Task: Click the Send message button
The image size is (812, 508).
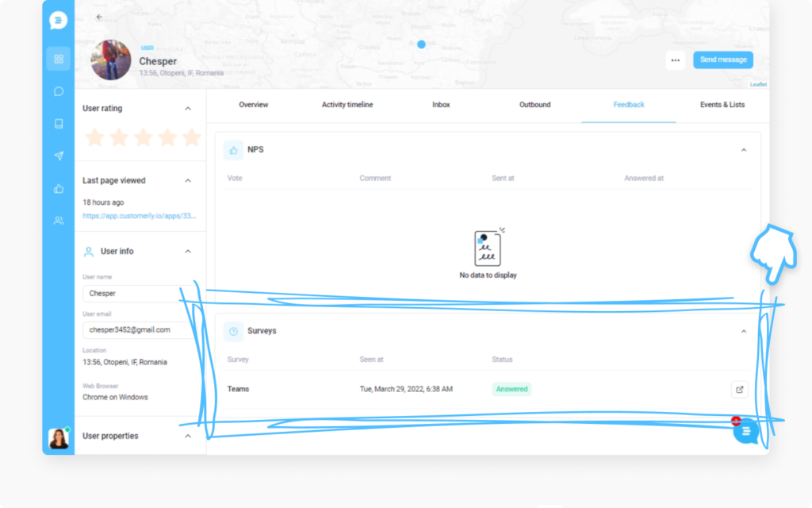Action: point(723,60)
